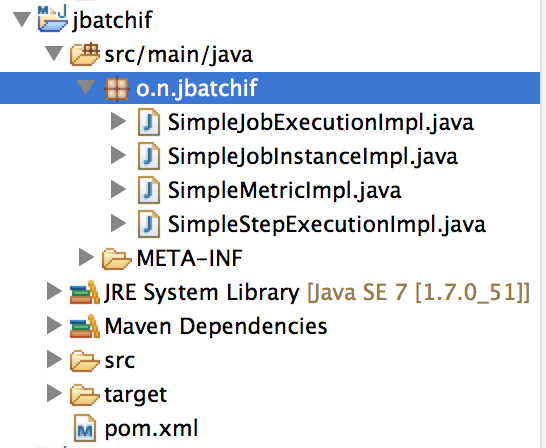Click the SimpleJobExecutionImpl.java file icon

click(x=149, y=122)
